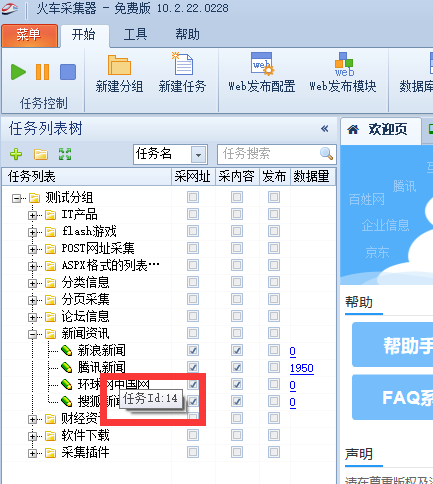Start tasks with the green play icon

[x=18, y=72]
